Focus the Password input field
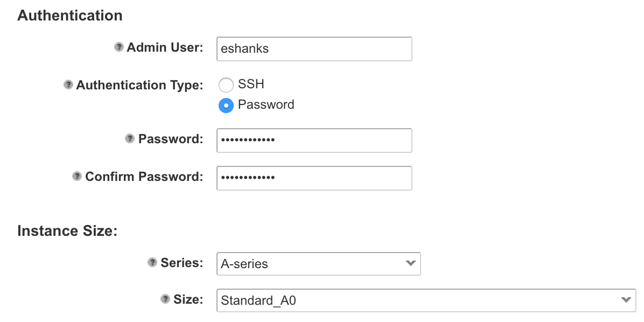The height and width of the screenshot is (322, 644). [x=314, y=140]
